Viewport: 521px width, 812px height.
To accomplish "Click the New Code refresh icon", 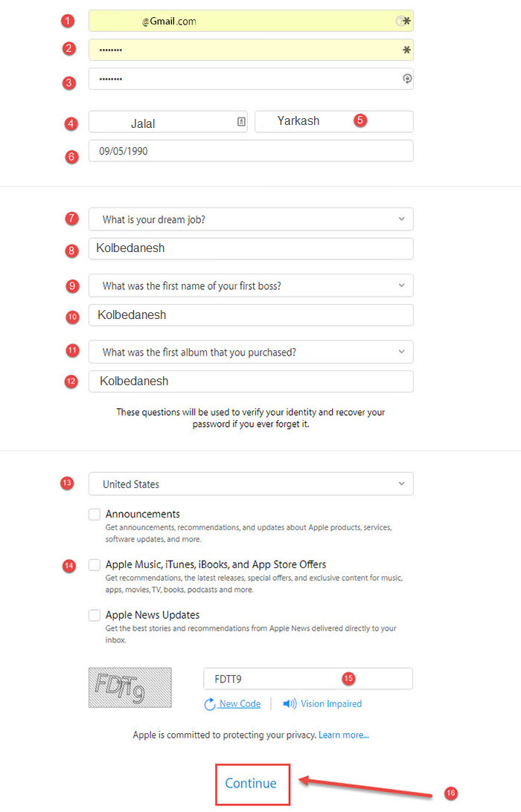I will tap(210, 703).
